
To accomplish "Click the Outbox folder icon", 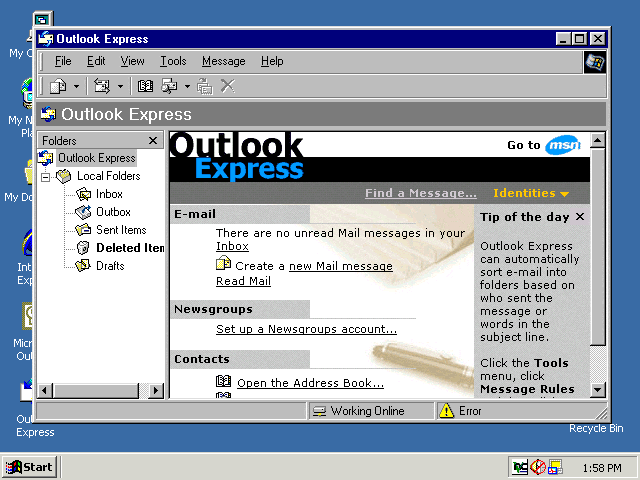I will coord(83,212).
